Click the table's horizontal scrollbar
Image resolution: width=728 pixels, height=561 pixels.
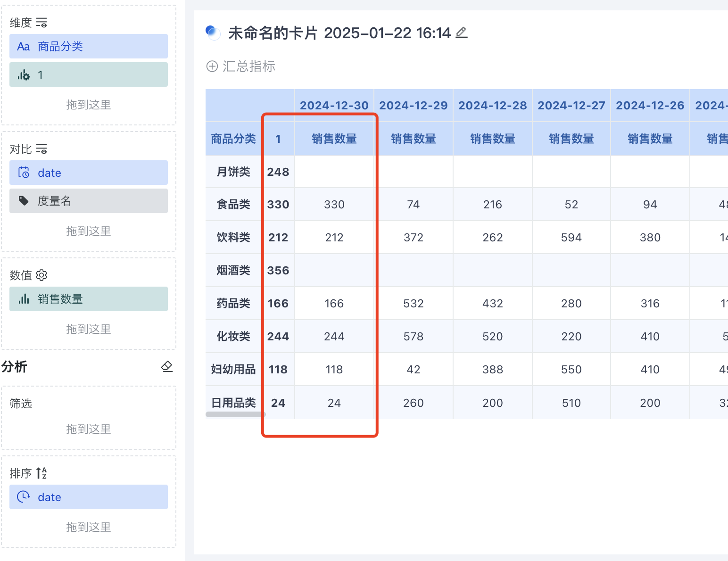click(x=236, y=414)
